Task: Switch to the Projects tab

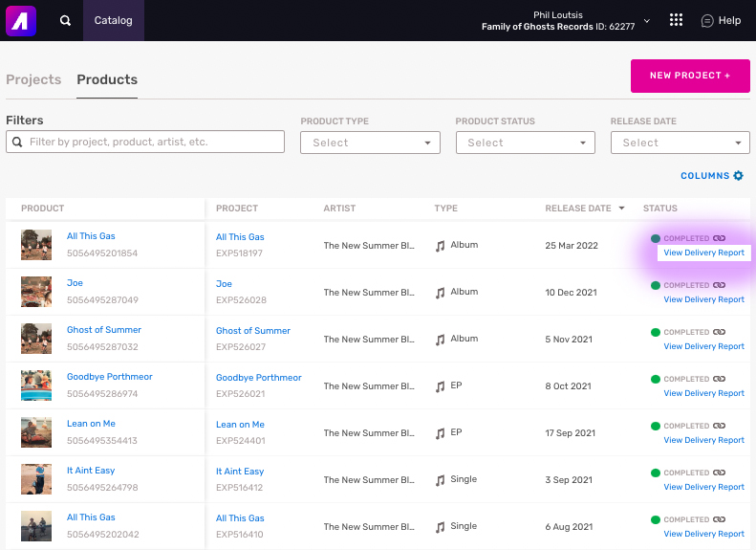Action: point(33,79)
